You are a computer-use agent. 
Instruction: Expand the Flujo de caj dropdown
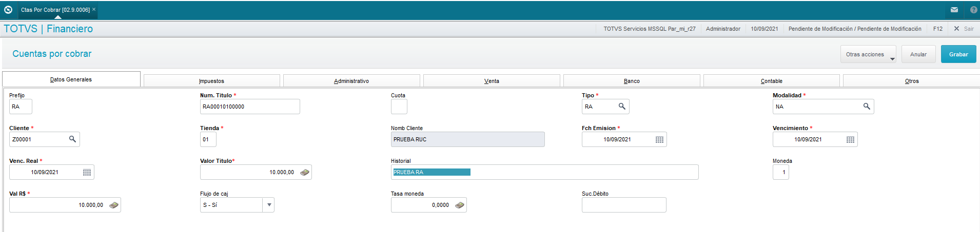[269, 205]
